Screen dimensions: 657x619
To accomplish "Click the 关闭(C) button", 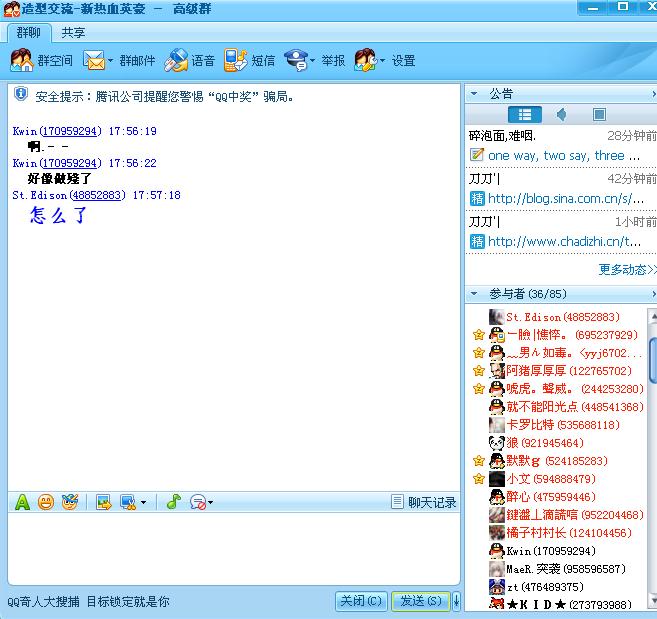I will 362,601.
